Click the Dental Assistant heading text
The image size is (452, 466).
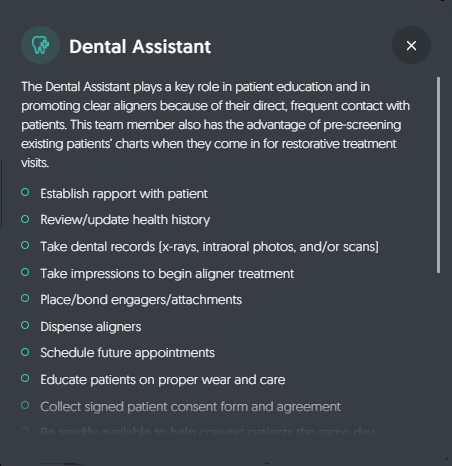click(x=140, y=46)
